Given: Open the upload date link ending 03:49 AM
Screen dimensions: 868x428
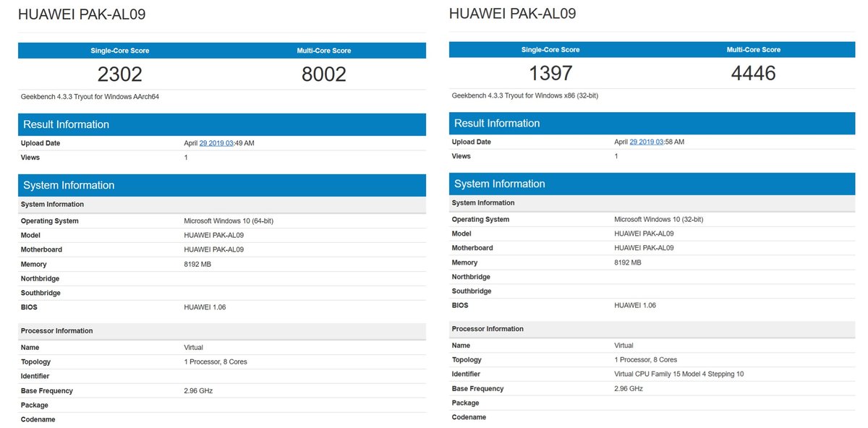Looking at the screenshot, I should [217, 143].
